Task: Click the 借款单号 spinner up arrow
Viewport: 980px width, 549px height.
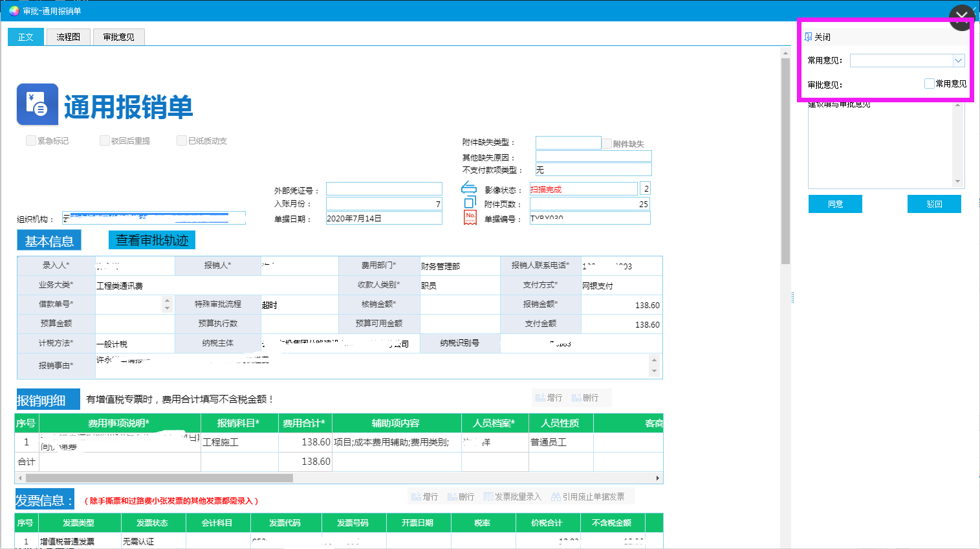Action: coord(168,300)
